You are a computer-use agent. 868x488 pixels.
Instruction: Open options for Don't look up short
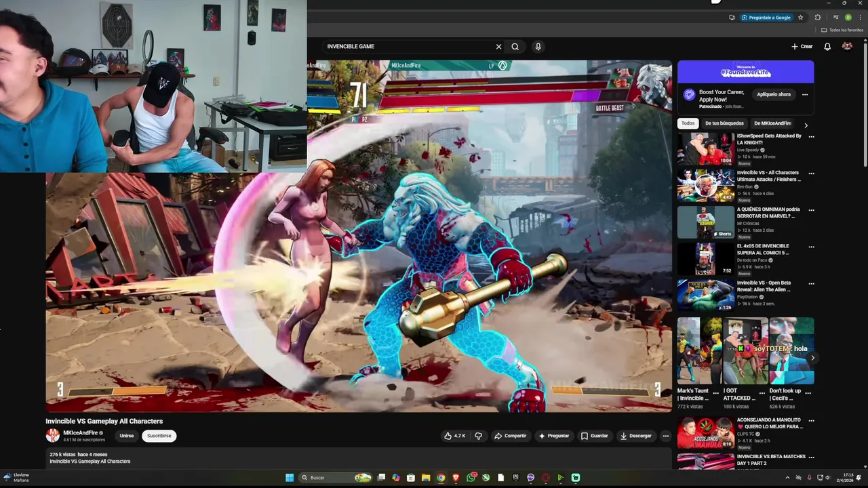[x=808, y=392]
